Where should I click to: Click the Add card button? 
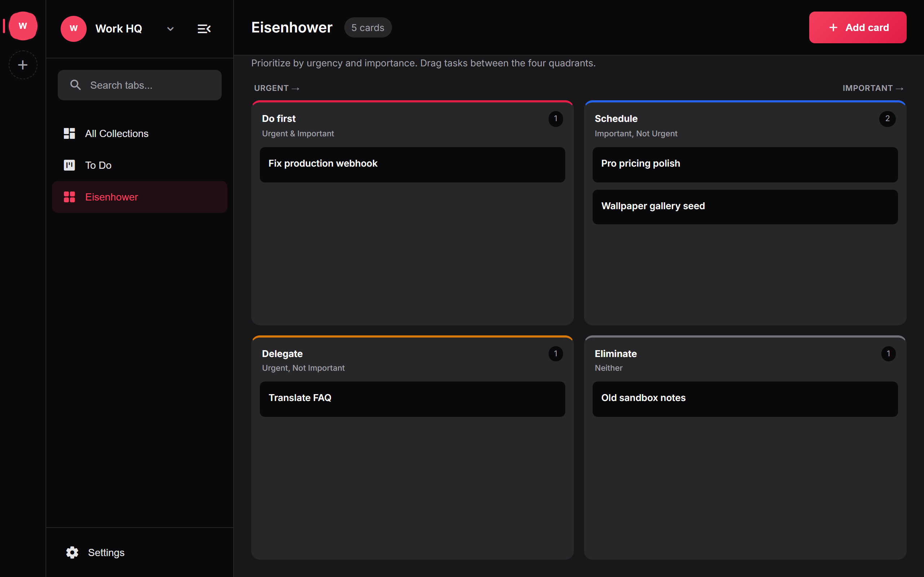point(858,27)
